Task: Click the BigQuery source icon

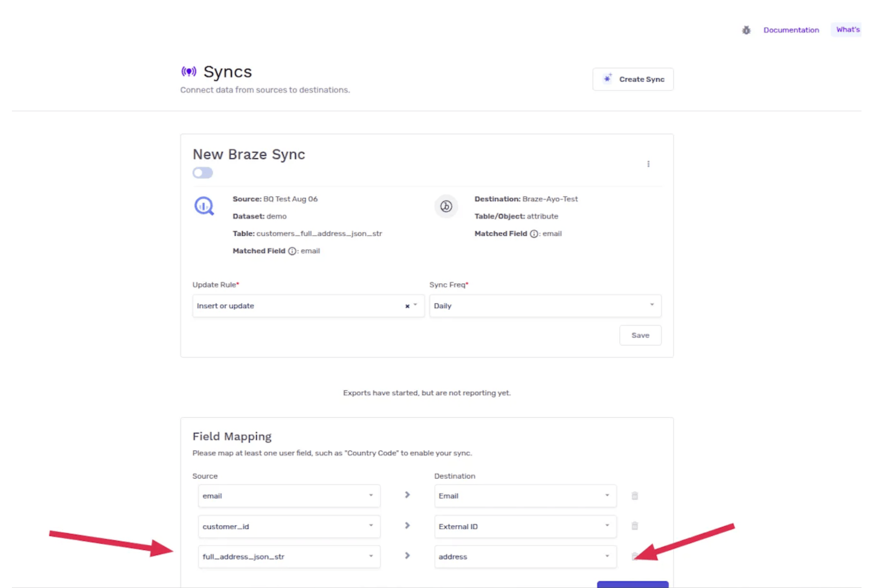Action: click(x=204, y=206)
